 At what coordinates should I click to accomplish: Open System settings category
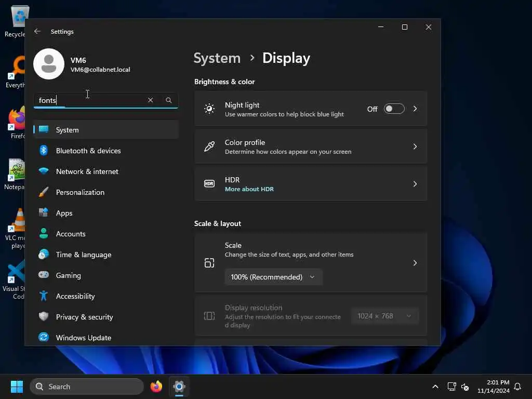point(106,129)
